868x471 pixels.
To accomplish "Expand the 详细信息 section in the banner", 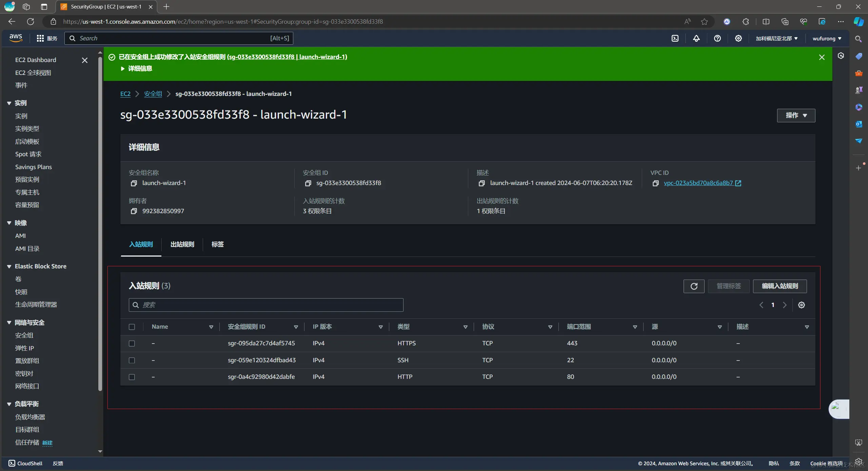I will click(x=137, y=68).
